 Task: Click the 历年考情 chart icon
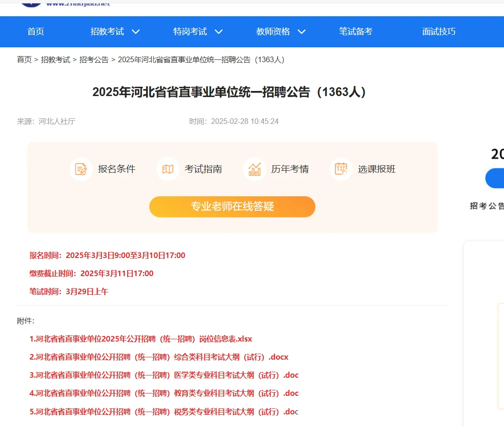[x=254, y=169]
